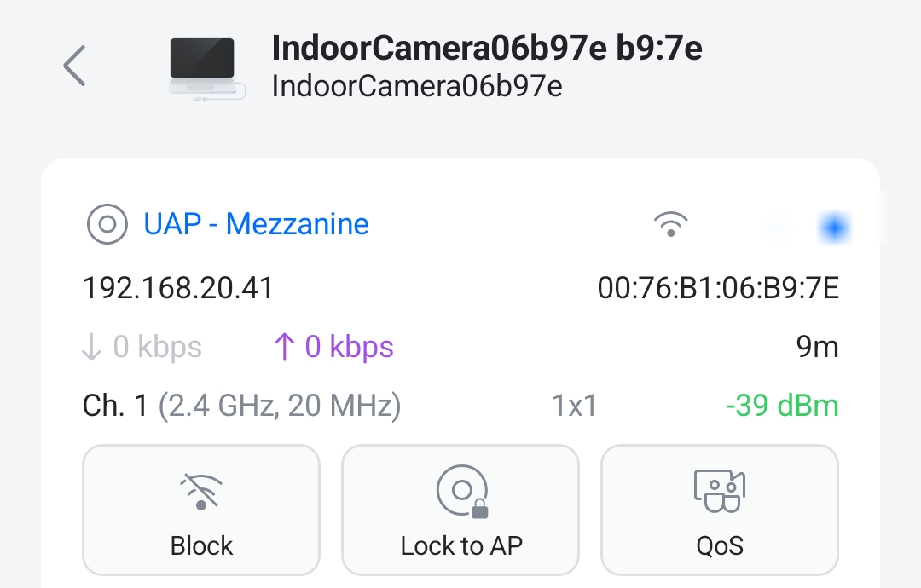
Task: Tap the IP address 192.168.20.41
Action: click(x=178, y=289)
